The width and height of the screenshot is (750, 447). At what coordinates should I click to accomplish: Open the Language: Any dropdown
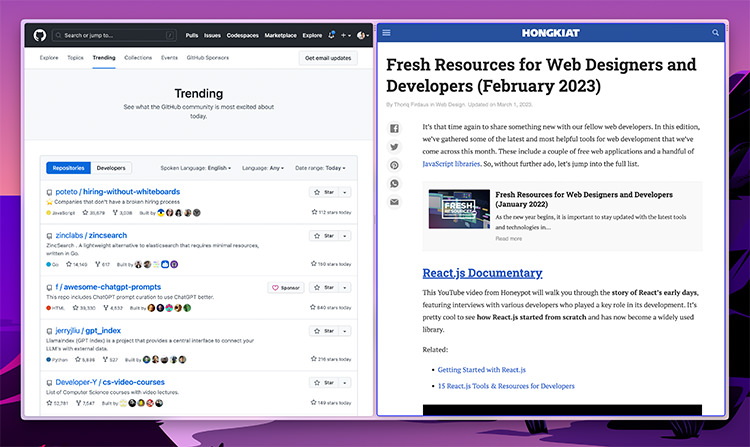point(263,168)
